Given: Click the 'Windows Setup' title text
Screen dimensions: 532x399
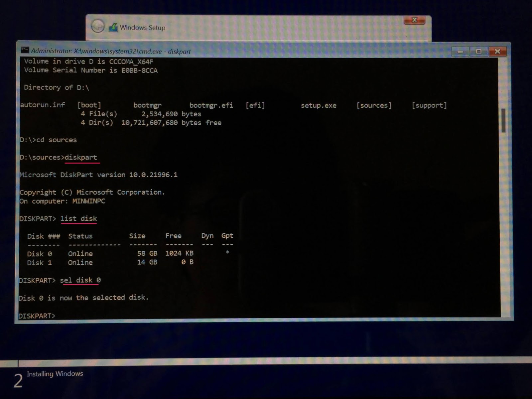Looking at the screenshot, I should coord(142,28).
